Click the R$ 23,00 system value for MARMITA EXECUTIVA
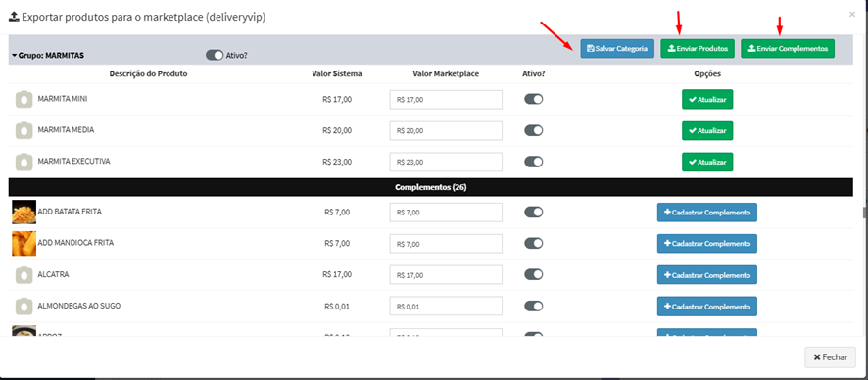The height and width of the screenshot is (380, 868). 337,162
